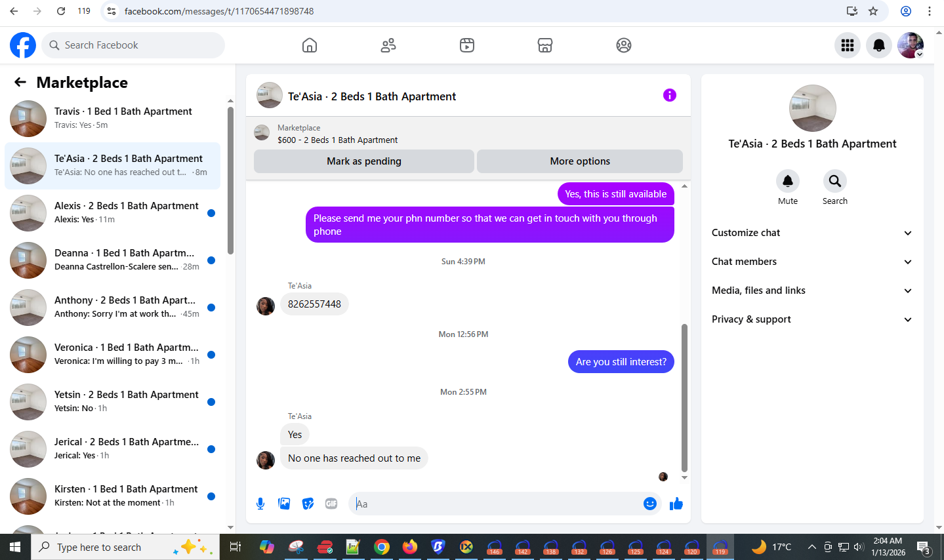Viewport: 944px width, 560px height.
Task: Click the large listing photo in info panel
Action: coord(812,108)
